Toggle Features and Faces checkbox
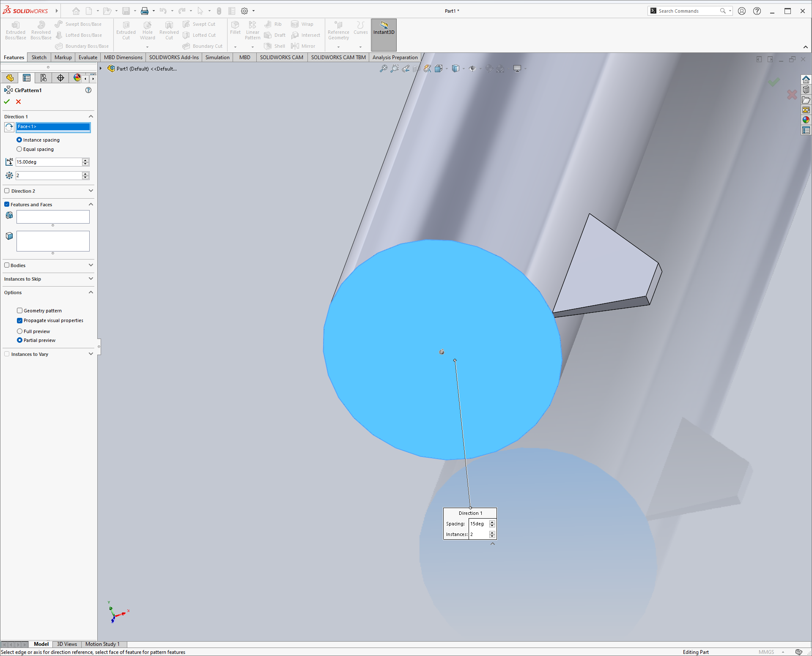 [x=7, y=205]
